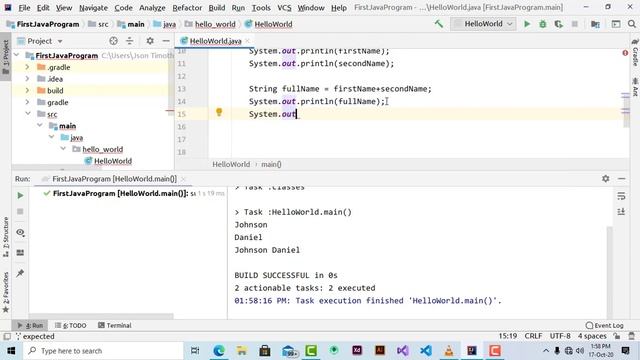The width and height of the screenshot is (640, 360).
Task: Click the 4 spaces indent setting
Action: point(592,336)
